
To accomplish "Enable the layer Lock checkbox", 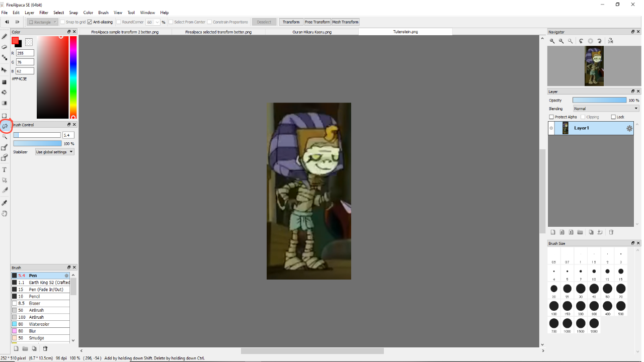I will [x=613, y=117].
